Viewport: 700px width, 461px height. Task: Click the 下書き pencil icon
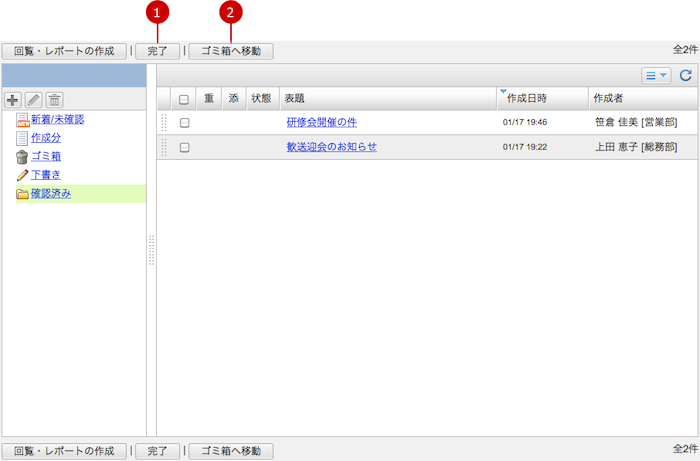22,175
